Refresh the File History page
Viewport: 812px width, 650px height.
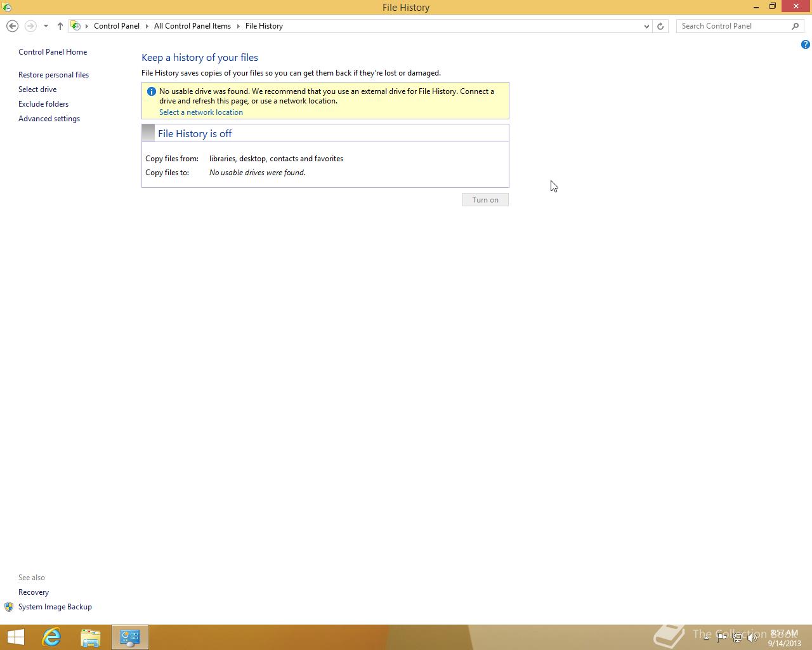tap(660, 26)
